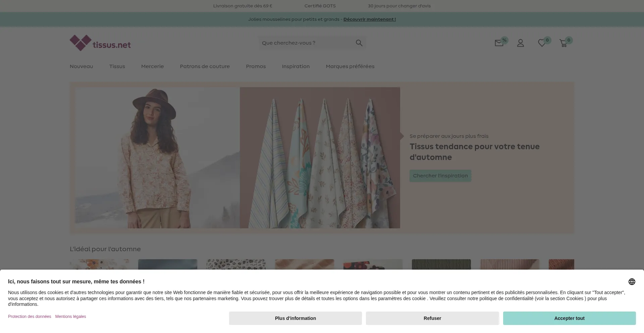Image resolution: width=644 pixels, height=333 pixels.
Task: Select the orange floral fabric thumbnail
Action: pos(99,264)
